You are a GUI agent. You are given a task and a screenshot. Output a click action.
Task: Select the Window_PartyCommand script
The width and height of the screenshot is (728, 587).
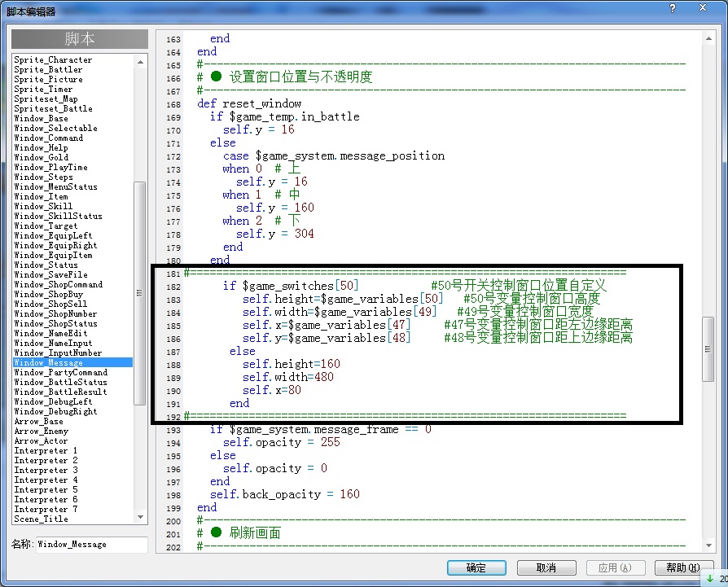61,372
